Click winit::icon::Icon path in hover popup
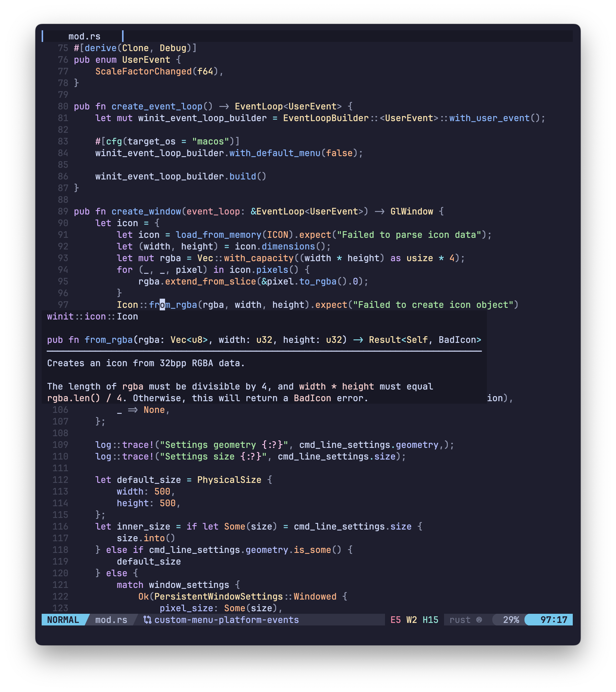Screen dimensions: 616x692 (x=92, y=316)
